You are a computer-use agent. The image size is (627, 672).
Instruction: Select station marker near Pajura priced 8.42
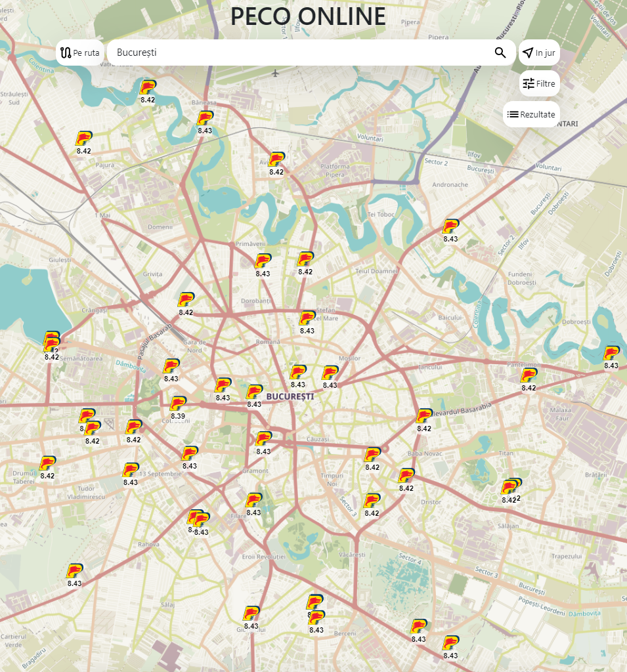coord(83,138)
